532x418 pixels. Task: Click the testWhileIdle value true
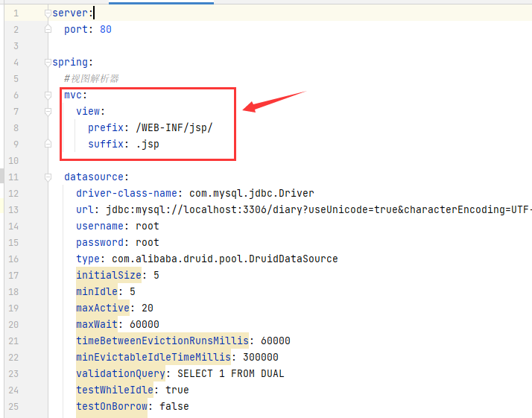point(177,390)
